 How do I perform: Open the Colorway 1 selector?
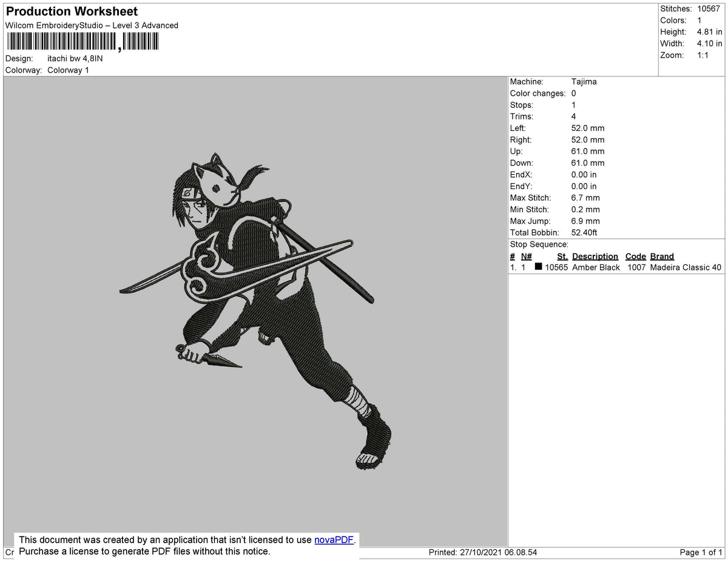[68, 70]
